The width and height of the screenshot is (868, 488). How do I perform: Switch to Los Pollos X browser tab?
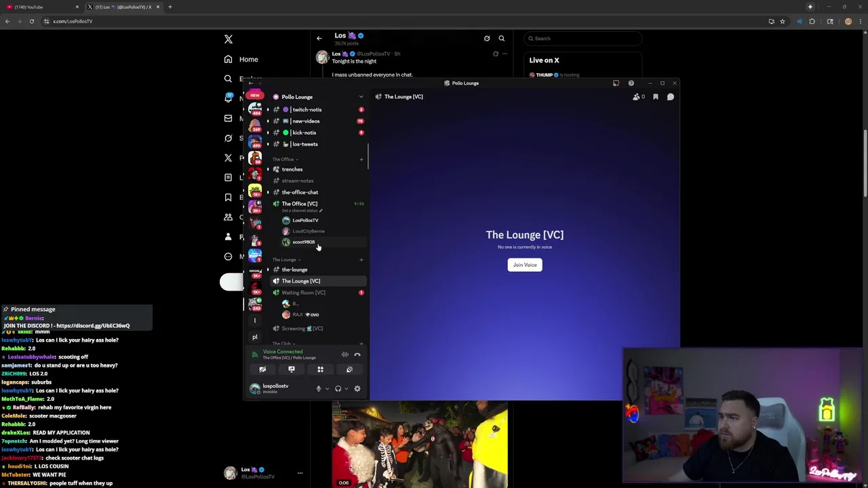[x=123, y=7]
